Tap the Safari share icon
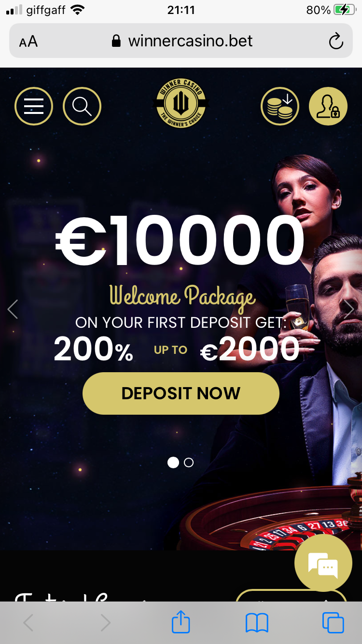 pos(181,623)
